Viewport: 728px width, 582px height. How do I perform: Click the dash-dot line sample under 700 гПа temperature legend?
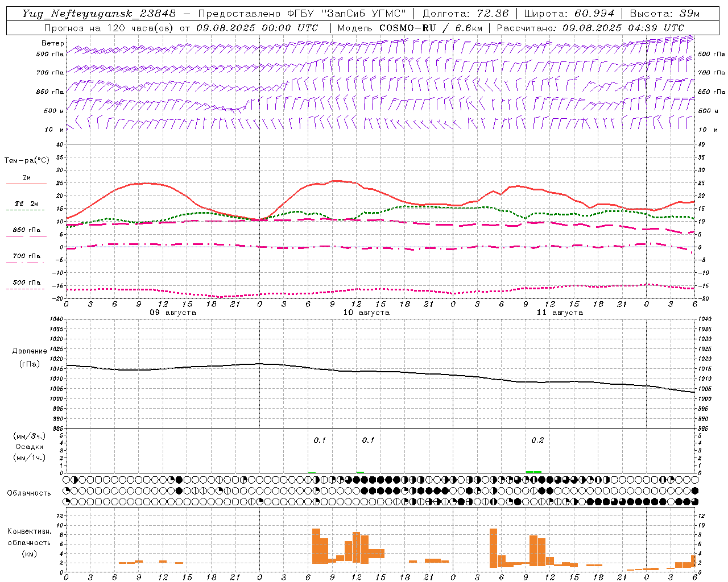(25, 263)
